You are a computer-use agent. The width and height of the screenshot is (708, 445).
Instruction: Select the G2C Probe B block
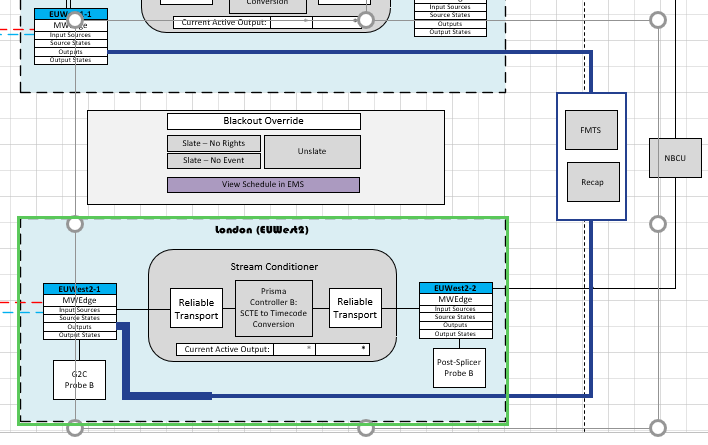click(79, 380)
